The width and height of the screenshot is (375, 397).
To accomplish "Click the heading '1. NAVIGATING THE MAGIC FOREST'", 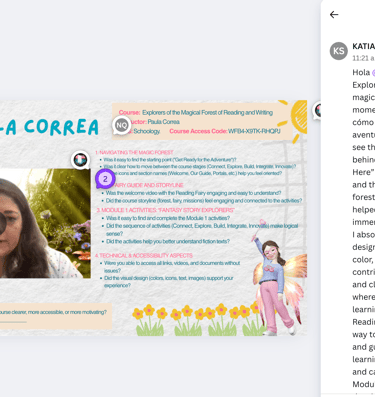I will click(134, 153).
